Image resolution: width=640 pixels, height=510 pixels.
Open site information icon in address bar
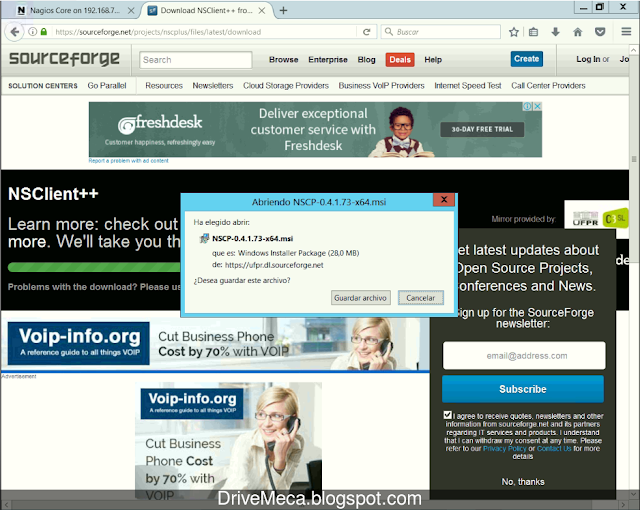click(33, 32)
